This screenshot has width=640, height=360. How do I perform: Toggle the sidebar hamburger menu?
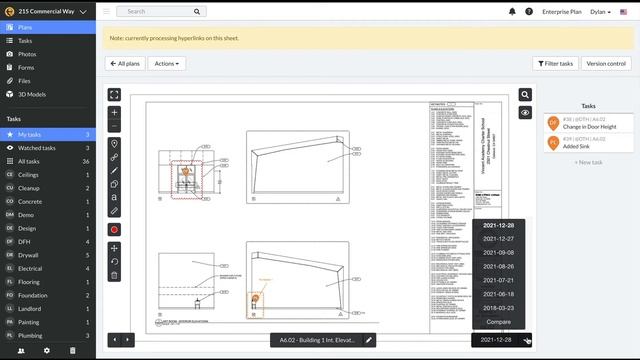pos(107,11)
